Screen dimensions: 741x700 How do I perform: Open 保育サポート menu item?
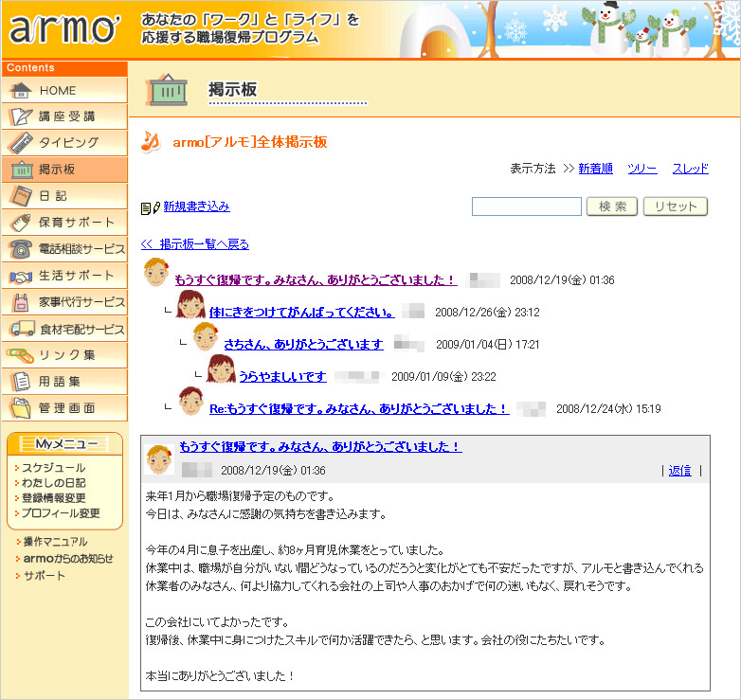pyautogui.click(x=64, y=223)
